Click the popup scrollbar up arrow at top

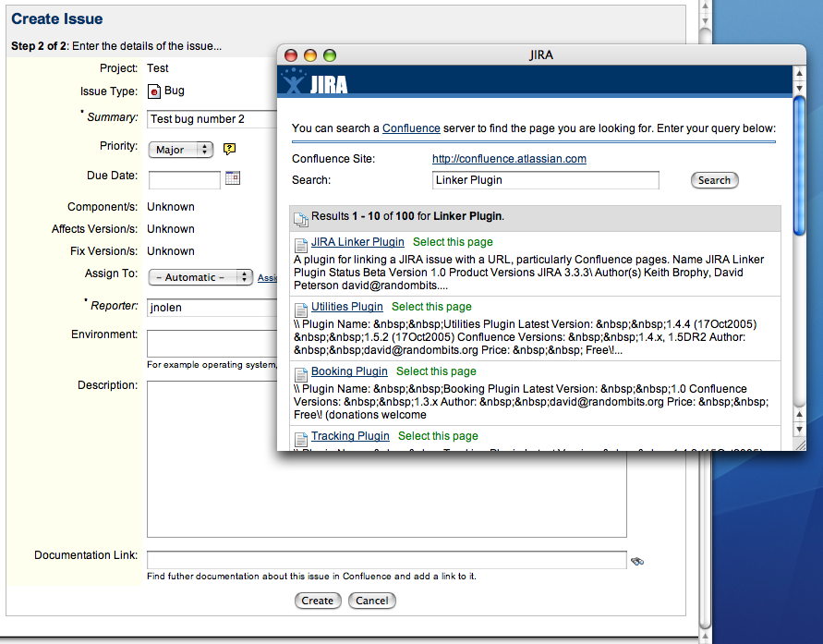[799, 73]
